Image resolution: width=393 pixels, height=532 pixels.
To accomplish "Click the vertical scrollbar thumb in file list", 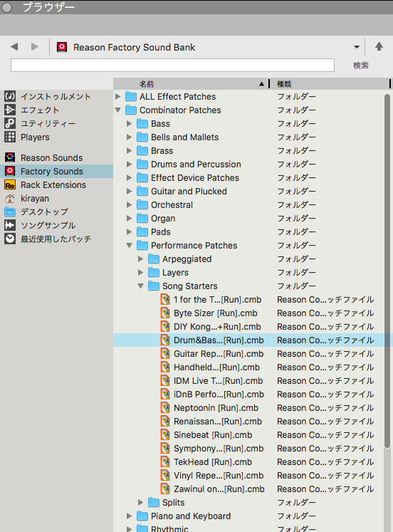I will [387, 271].
